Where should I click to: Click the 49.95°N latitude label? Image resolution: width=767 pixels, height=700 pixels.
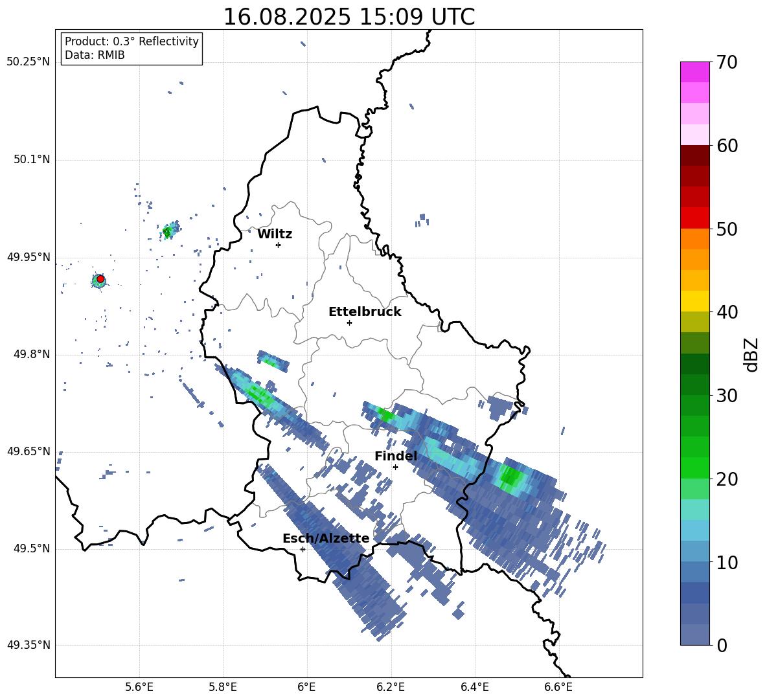point(29,257)
